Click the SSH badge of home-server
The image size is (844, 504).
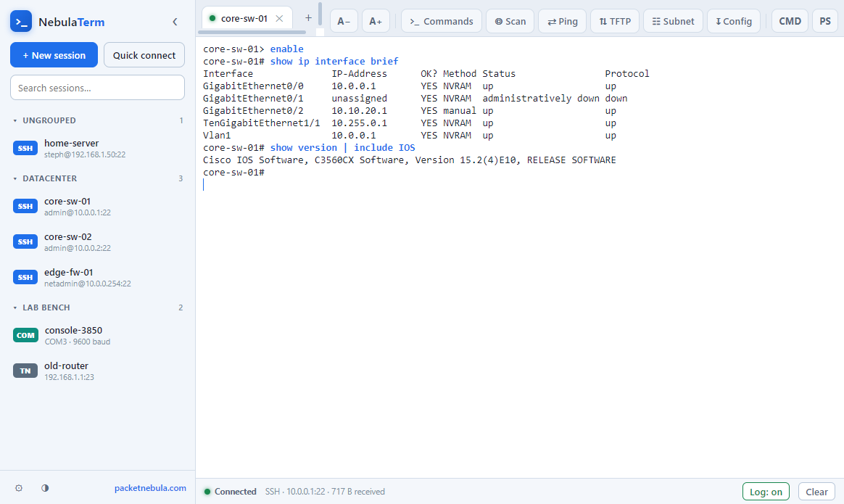(x=25, y=149)
